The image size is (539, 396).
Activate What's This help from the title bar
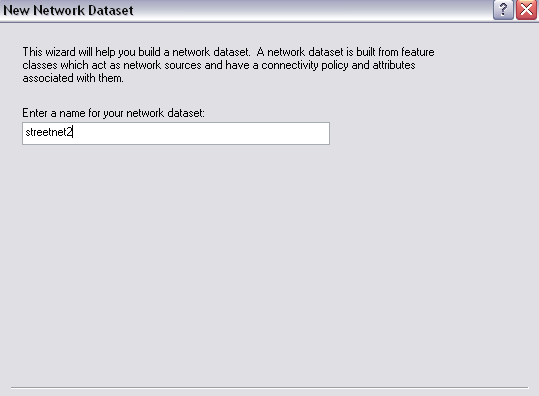[x=503, y=10]
